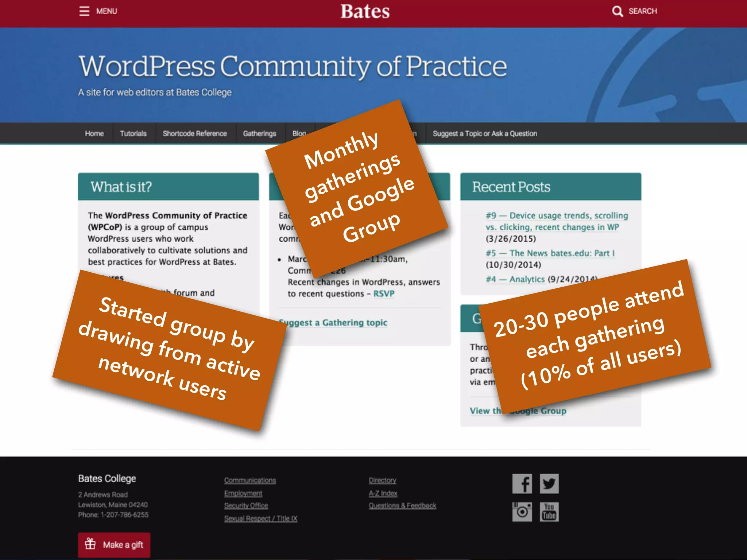Open the hamburger MENU icon
Screen dimensions: 747x560
click(x=84, y=11)
